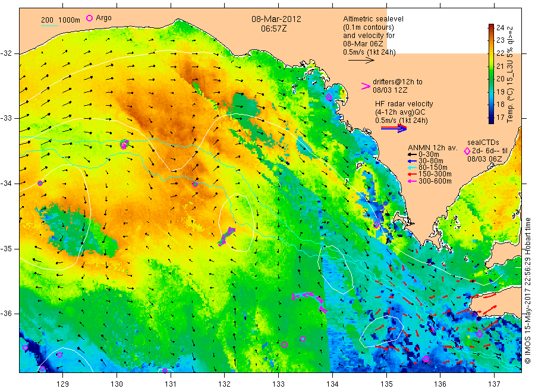Viewport: 535px width, 392px height.
Task: Click the '19' colorbar tick label
Action: tap(500, 91)
